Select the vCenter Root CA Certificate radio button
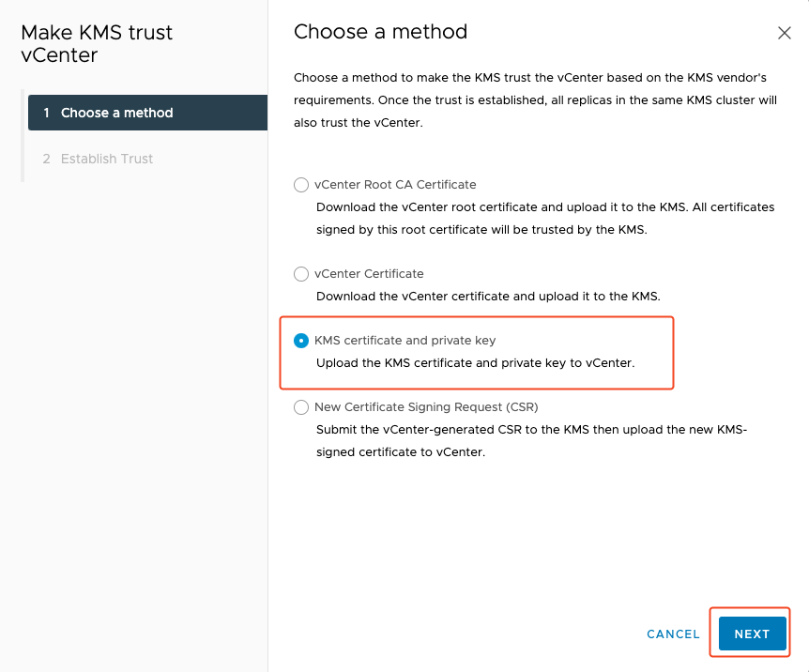Viewport: 809px width, 672px height. (301, 185)
